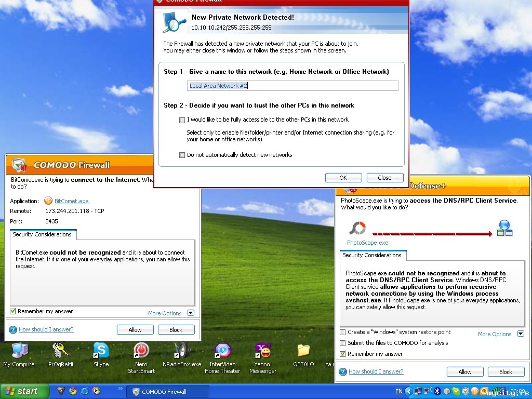This screenshot has width=532, height=399.
Task: Open Nero StartSmart desktop shortcut
Action: 141,358
